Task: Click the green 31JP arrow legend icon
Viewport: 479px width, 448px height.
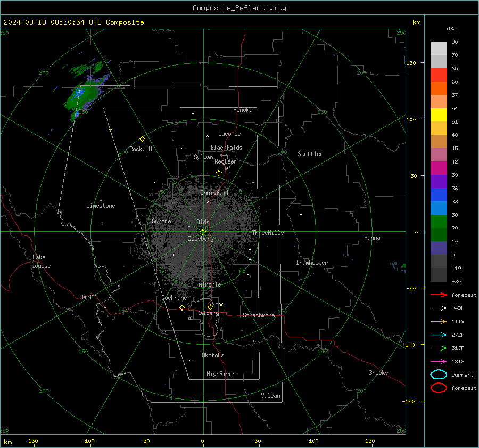Action: pyautogui.click(x=439, y=348)
